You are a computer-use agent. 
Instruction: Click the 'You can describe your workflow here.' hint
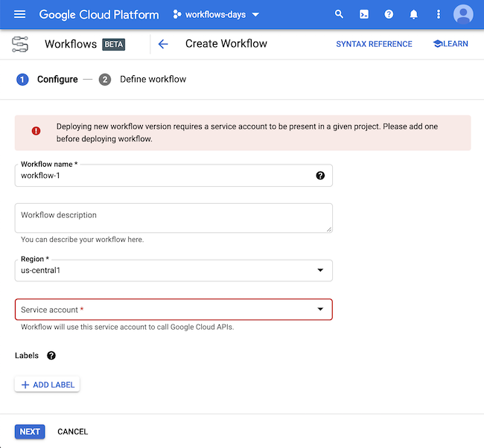(x=83, y=240)
